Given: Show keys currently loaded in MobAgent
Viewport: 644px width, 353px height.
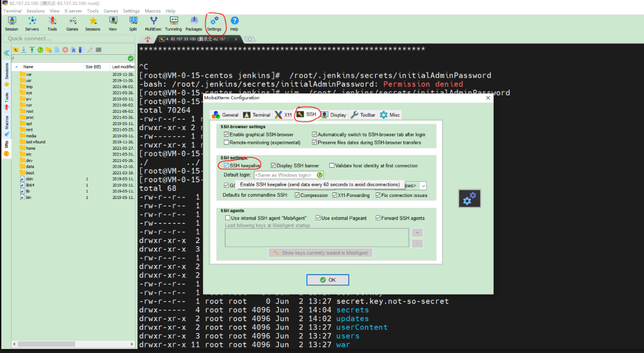Looking at the screenshot, I should pyautogui.click(x=320, y=252).
